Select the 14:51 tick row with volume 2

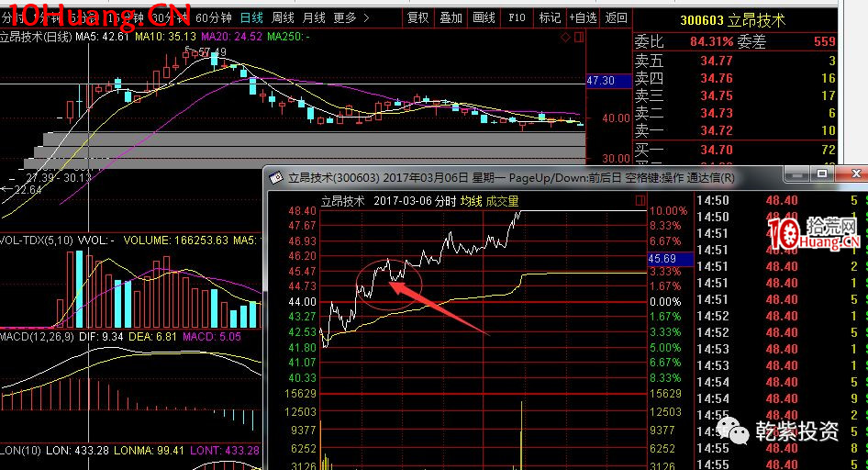pos(777,266)
